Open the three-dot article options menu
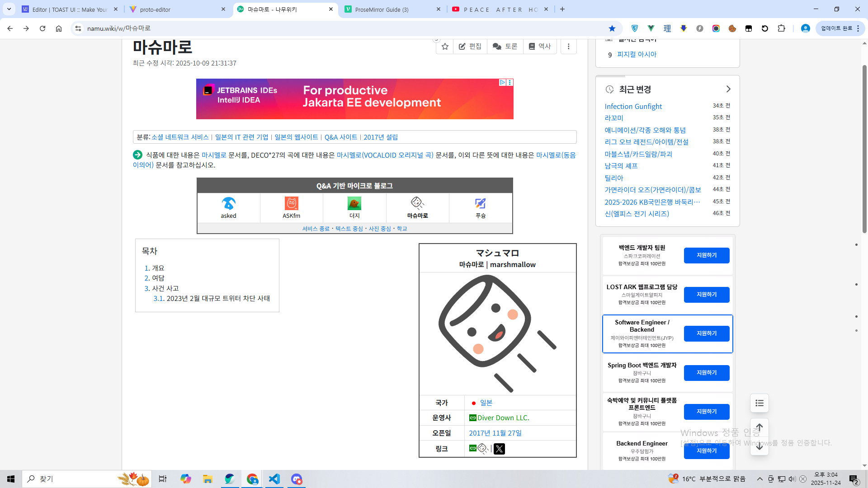Image resolution: width=868 pixels, height=488 pixels. (568, 47)
